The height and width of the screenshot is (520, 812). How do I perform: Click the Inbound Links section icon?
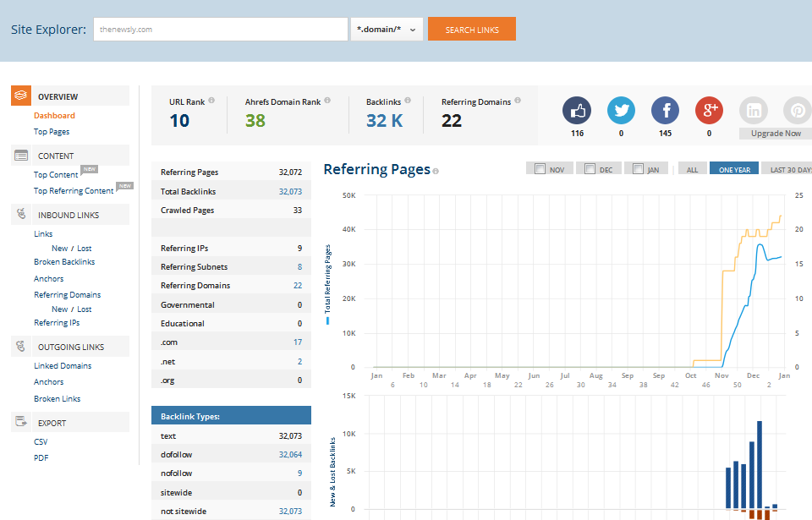(21, 214)
